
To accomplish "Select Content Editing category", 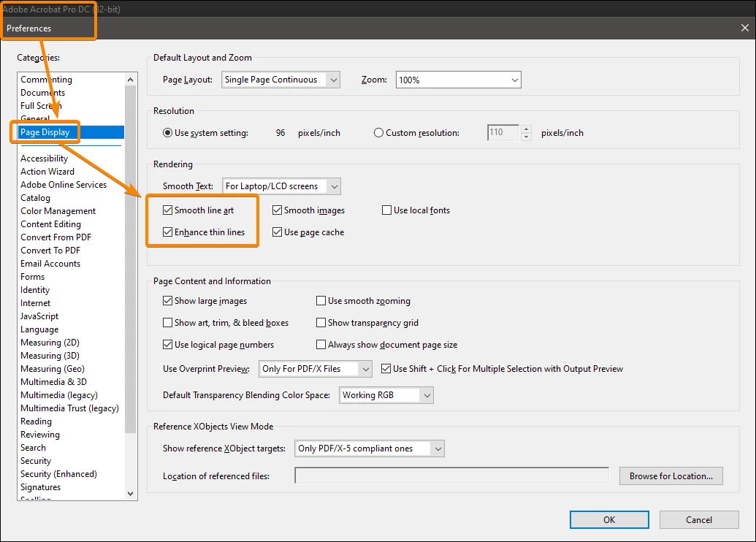I will pos(50,224).
